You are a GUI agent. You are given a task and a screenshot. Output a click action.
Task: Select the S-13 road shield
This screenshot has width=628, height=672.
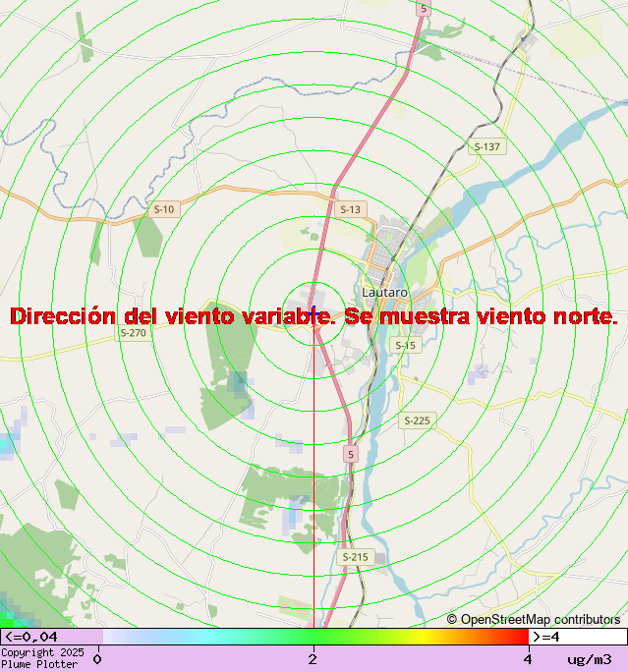point(351,209)
